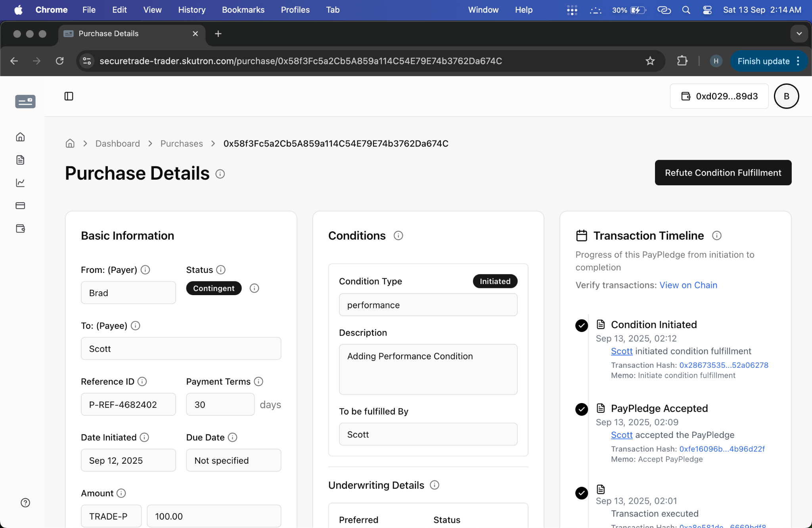
Task: Open the wallet icon in left sidebar
Action: 20,228
